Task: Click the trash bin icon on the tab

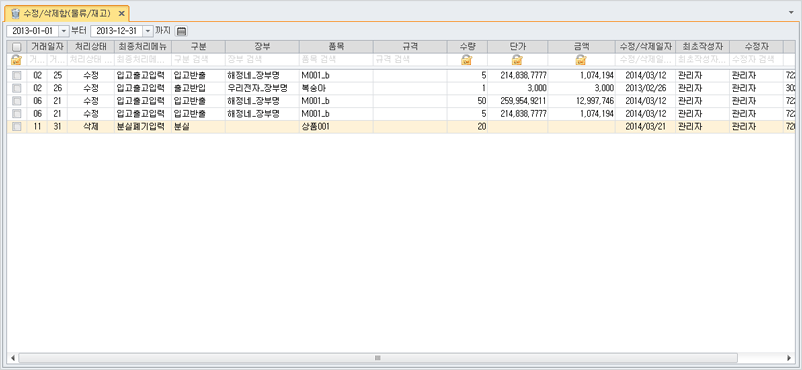Action: coord(15,13)
